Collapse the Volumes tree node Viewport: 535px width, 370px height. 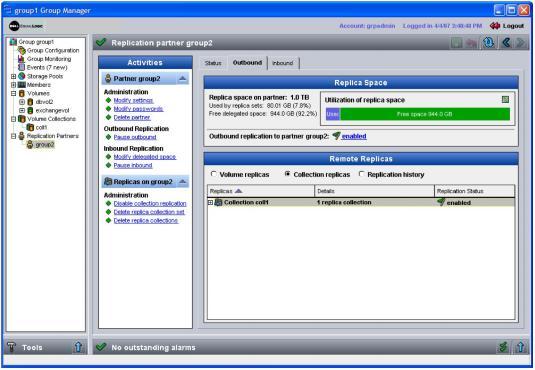(13, 94)
